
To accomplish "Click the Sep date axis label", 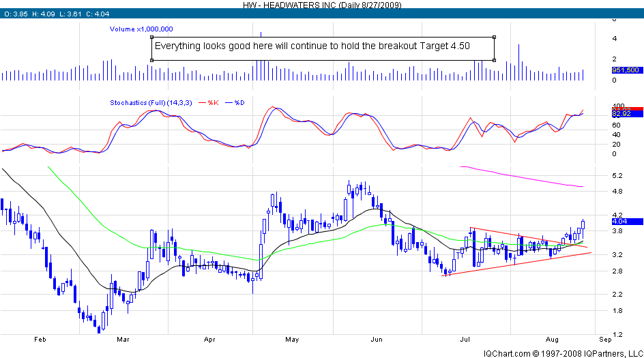I will (x=605, y=340).
